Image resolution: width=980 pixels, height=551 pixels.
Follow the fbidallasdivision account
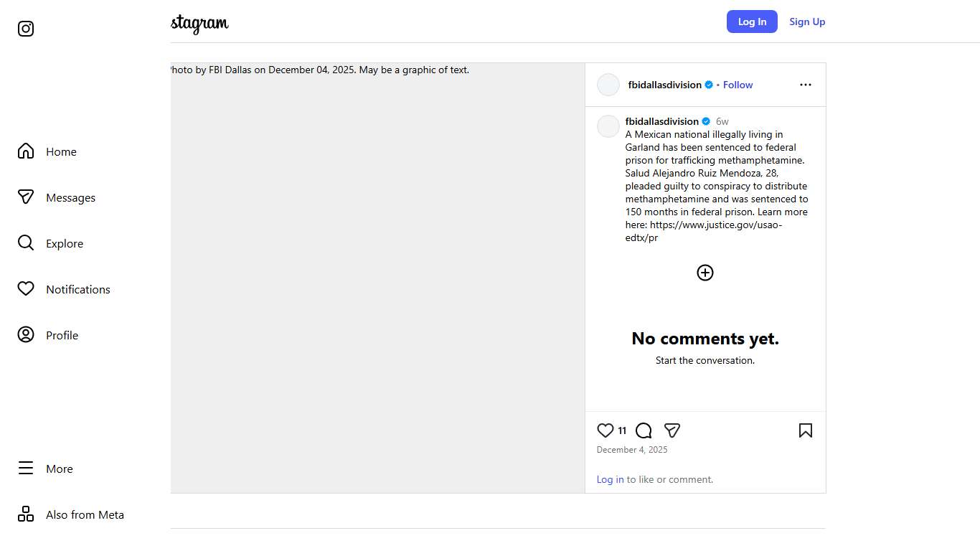tap(738, 85)
